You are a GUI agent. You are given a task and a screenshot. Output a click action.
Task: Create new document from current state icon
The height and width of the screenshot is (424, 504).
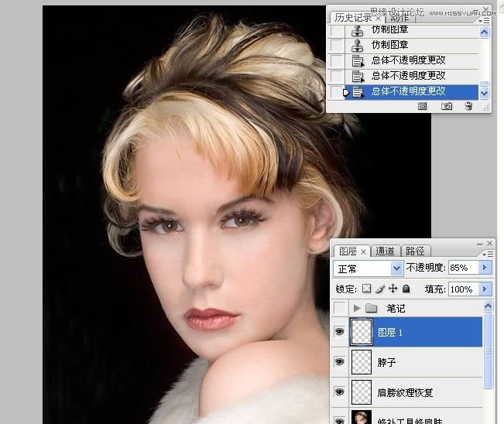[x=423, y=106]
